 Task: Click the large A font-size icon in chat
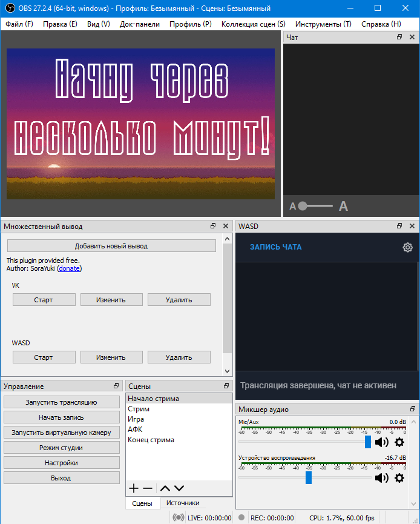[343, 206]
